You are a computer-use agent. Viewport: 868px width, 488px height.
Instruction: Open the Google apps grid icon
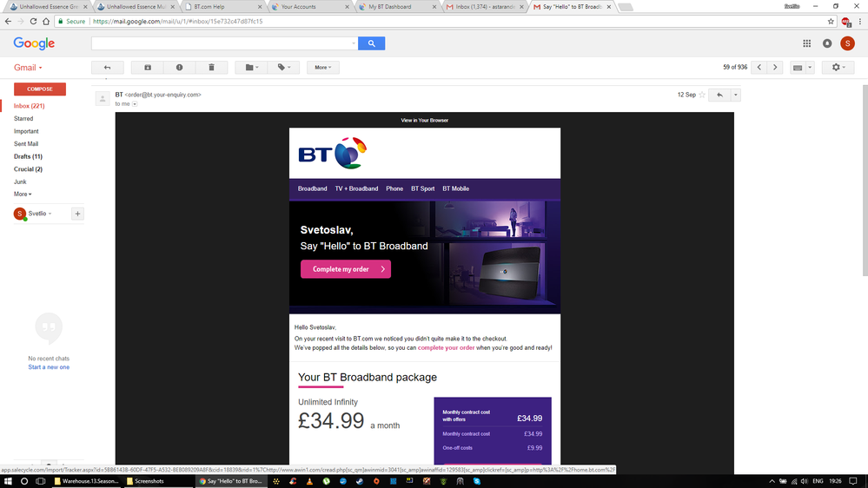(x=807, y=43)
